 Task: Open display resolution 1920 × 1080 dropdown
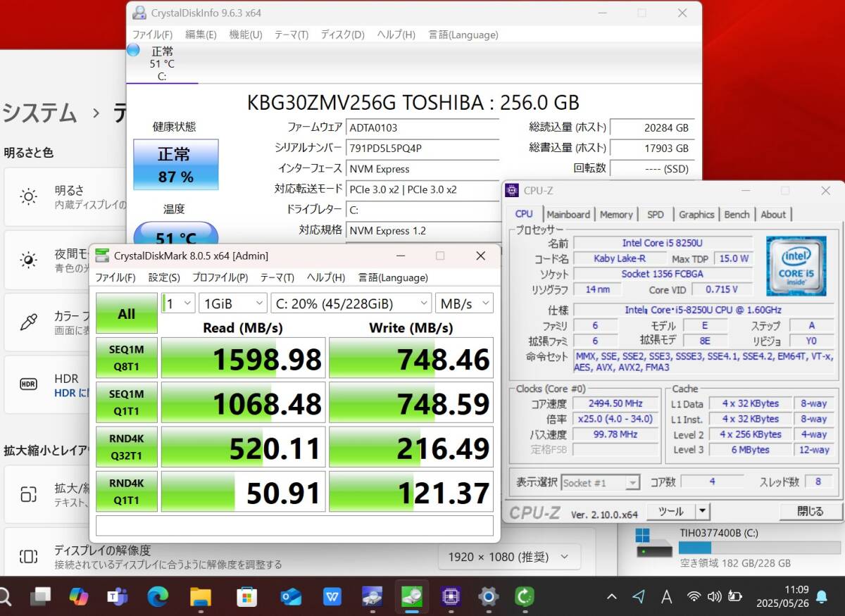click(x=509, y=557)
